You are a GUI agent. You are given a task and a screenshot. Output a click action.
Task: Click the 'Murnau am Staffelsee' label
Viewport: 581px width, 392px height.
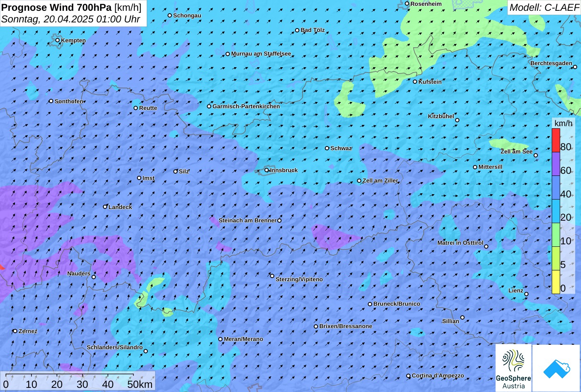(261, 54)
